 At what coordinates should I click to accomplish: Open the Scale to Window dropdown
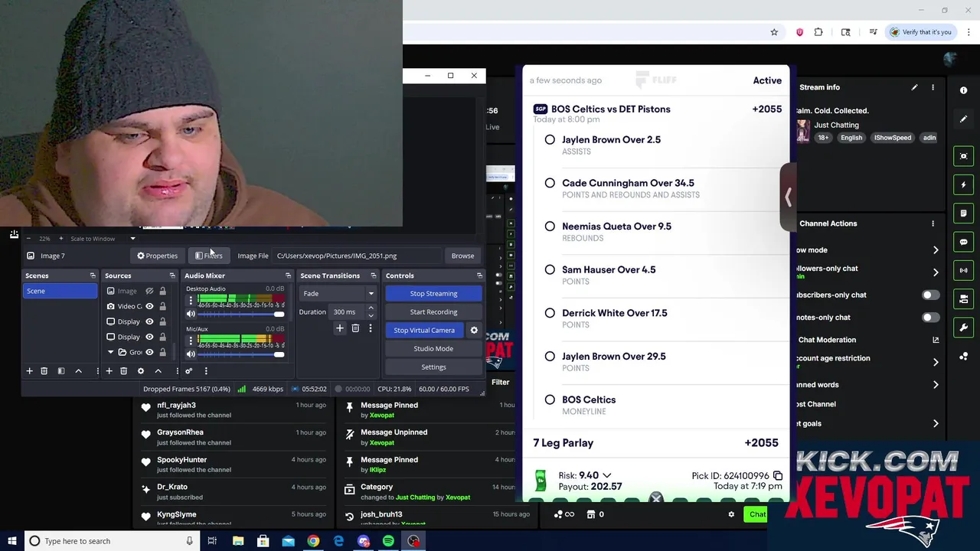pyautogui.click(x=102, y=239)
